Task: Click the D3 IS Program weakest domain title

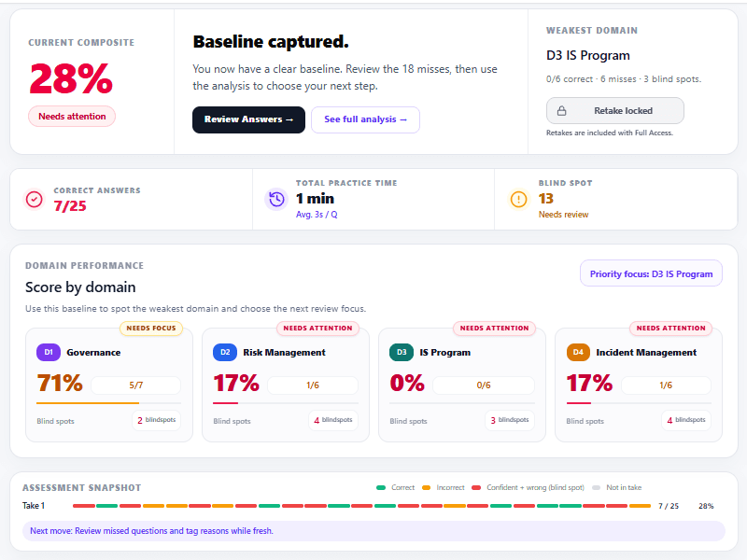Action: [588, 56]
